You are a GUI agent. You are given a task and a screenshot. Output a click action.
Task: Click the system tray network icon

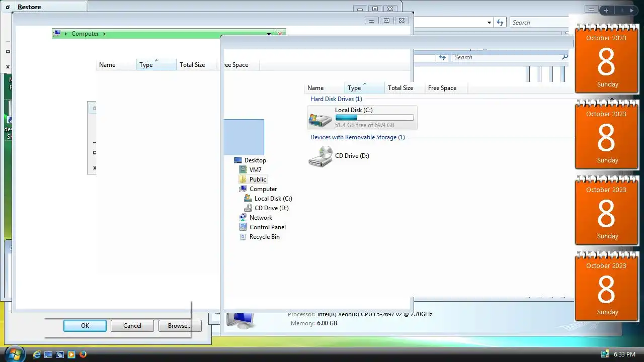pos(605,354)
